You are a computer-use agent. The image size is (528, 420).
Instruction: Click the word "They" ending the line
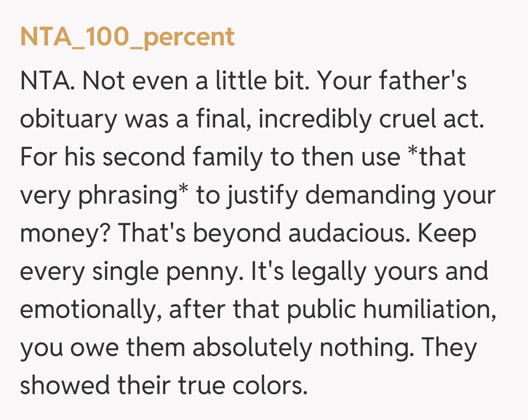[x=448, y=347]
